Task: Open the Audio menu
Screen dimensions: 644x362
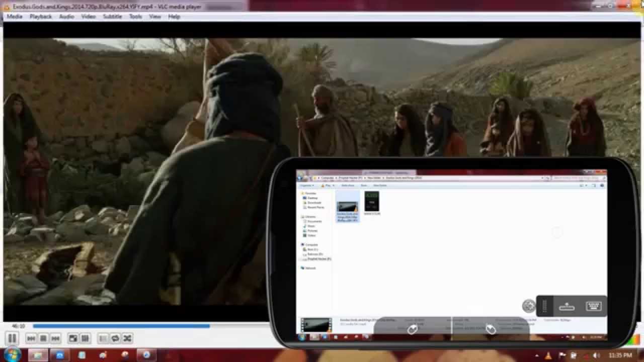Action: tap(67, 17)
